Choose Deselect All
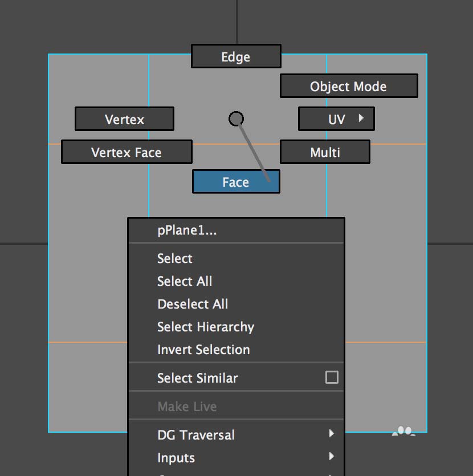Image resolution: width=473 pixels, height=476 pixels. coord(193,304)
